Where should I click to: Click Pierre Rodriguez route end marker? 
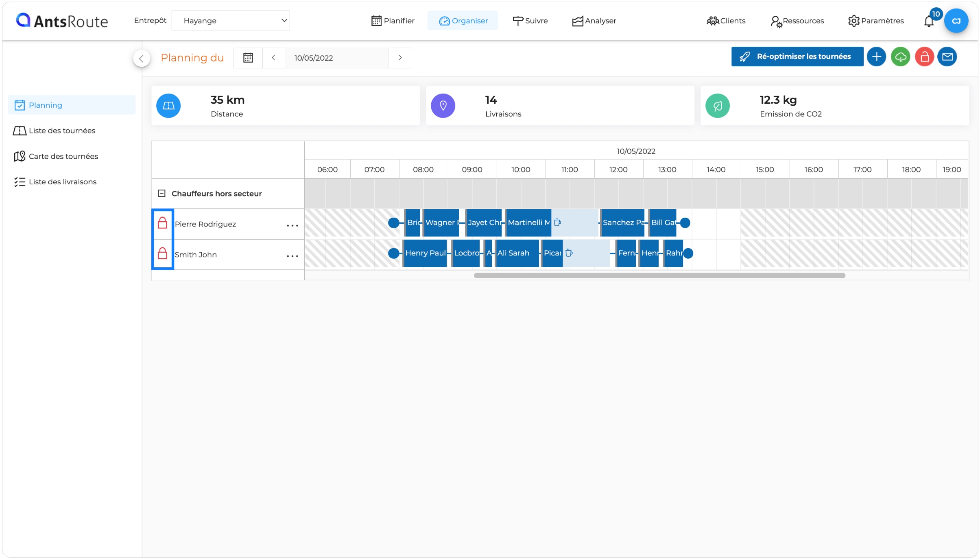tap(685, 223)
